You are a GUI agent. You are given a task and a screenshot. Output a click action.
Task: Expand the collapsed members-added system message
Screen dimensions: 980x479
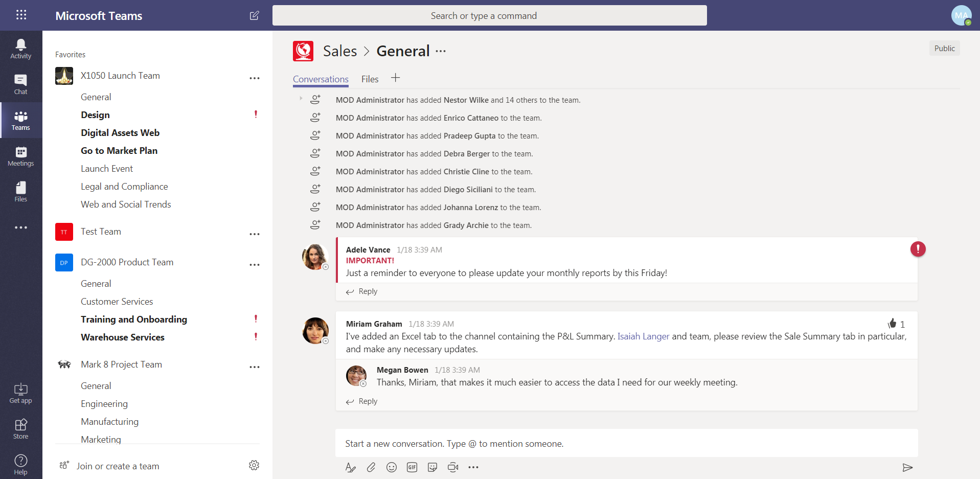point(301,98)
